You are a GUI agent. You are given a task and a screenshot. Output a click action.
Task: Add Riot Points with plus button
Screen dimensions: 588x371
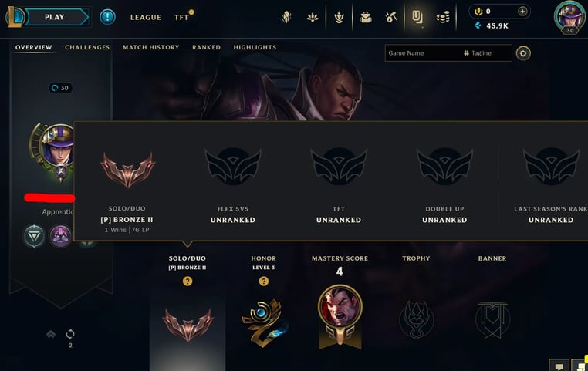[522, 12]
